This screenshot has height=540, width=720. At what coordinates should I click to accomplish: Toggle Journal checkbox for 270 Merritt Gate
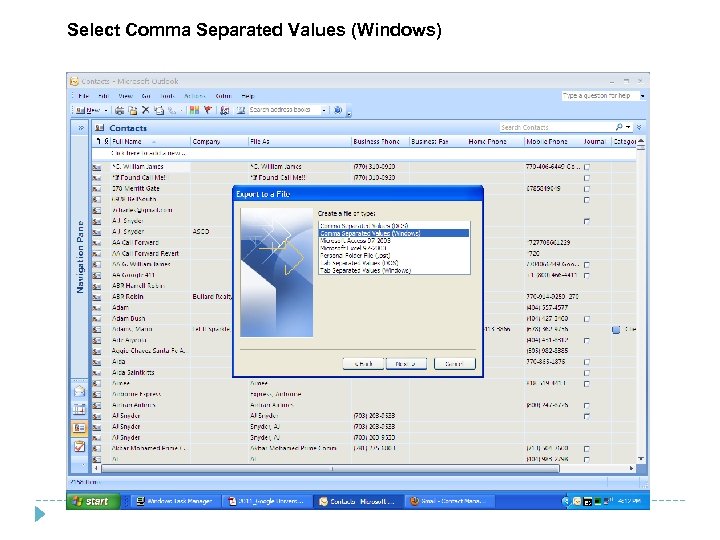tap(587, 189)
